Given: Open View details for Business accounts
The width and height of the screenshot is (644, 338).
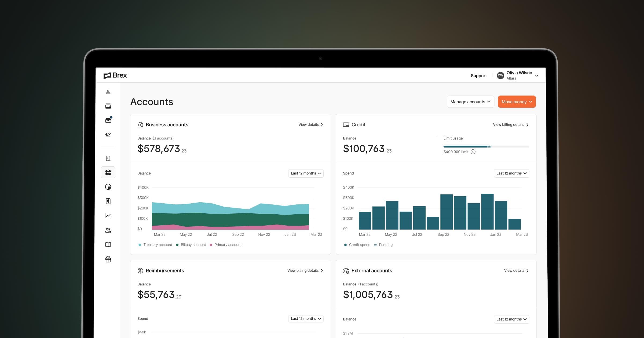Looking at the screenshot, I should (x=310, y=125).
